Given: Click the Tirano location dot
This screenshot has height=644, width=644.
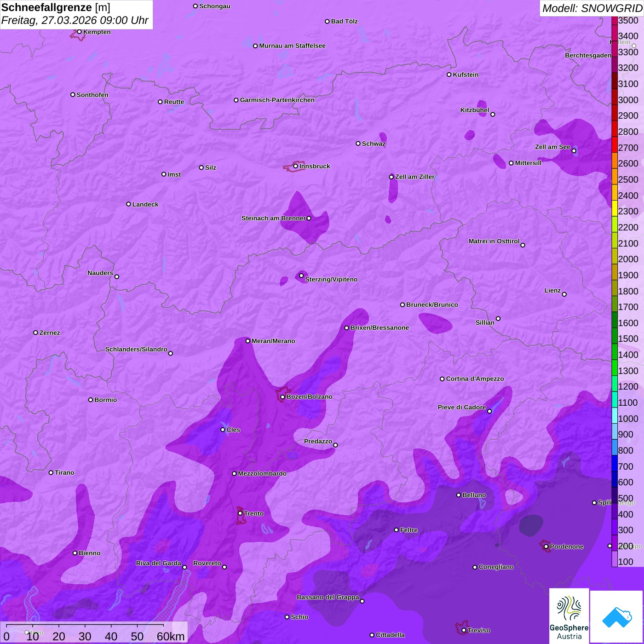Looking at the screenshot, I should coord(51,472).
